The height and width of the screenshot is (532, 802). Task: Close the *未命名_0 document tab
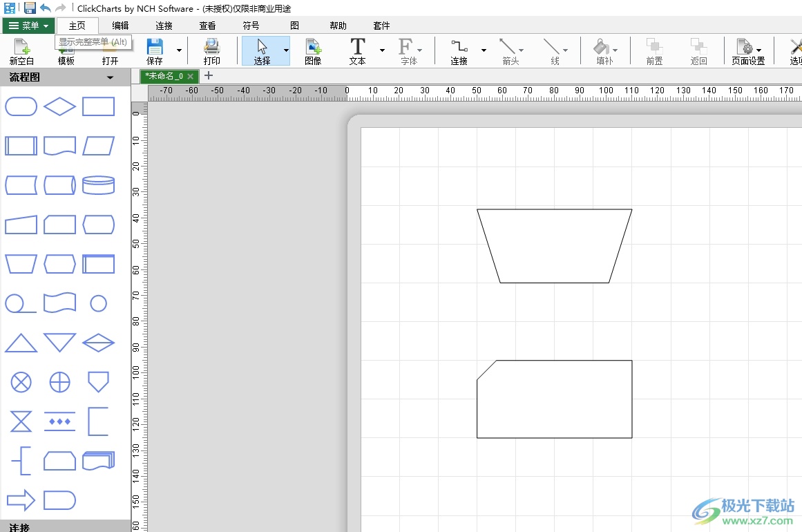[x=190, y=76]
